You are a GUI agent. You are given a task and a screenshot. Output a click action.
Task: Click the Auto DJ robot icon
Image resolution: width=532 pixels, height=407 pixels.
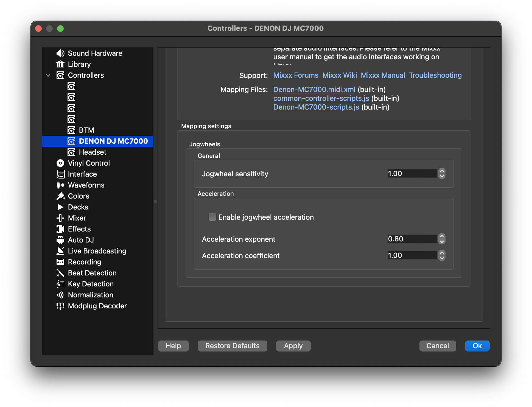coord(60,240)
